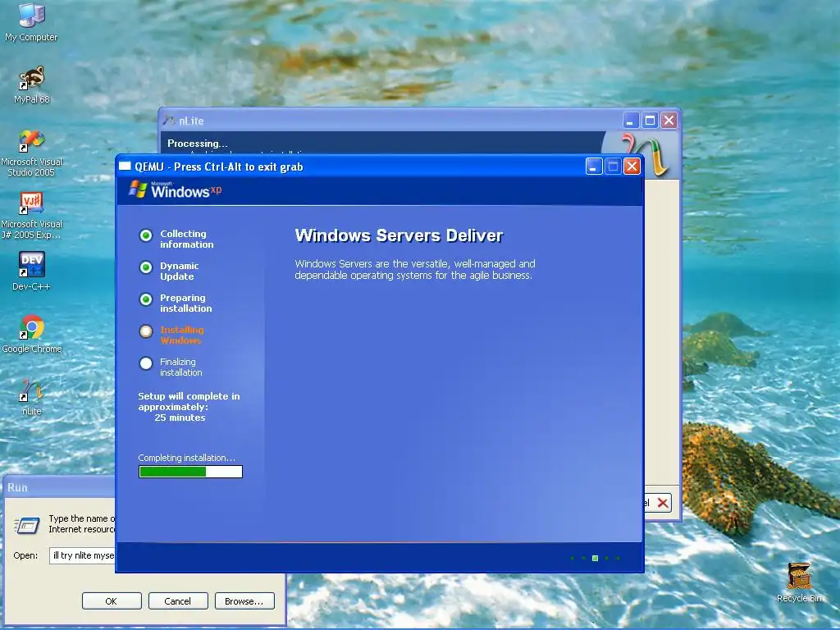
Task: Select Microsoft Visual J# 2005 Express icon
Action: (32, 216)
